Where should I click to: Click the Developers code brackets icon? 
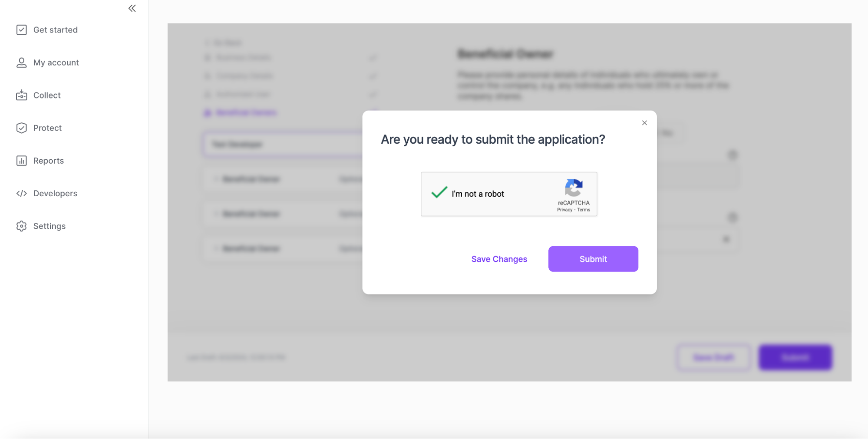pyautogui.click(x=21, y=193)
